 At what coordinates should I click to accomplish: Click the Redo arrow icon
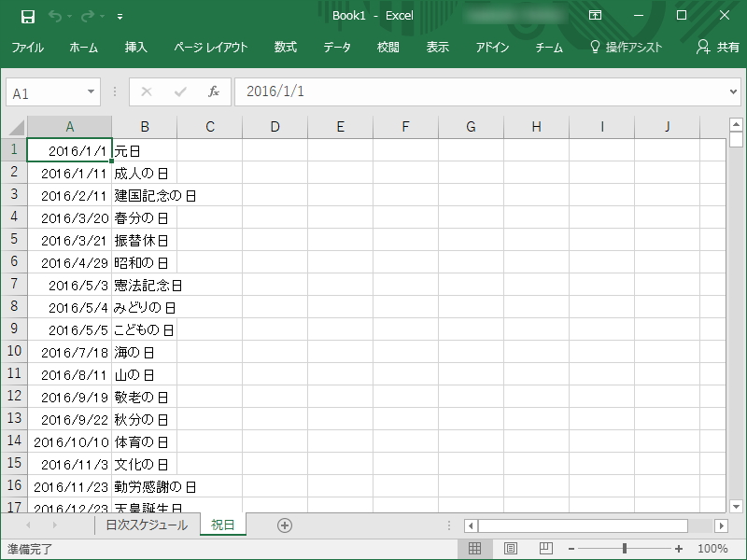point(88,17)
